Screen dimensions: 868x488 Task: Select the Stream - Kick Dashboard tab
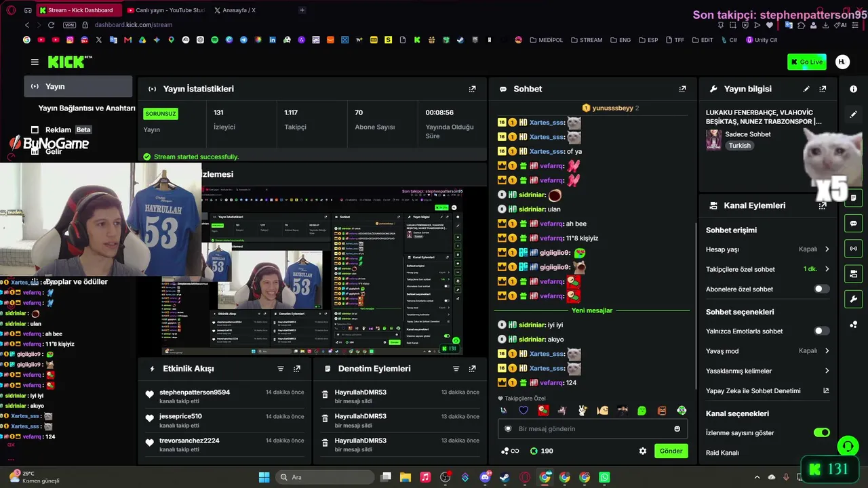[79, 10]
